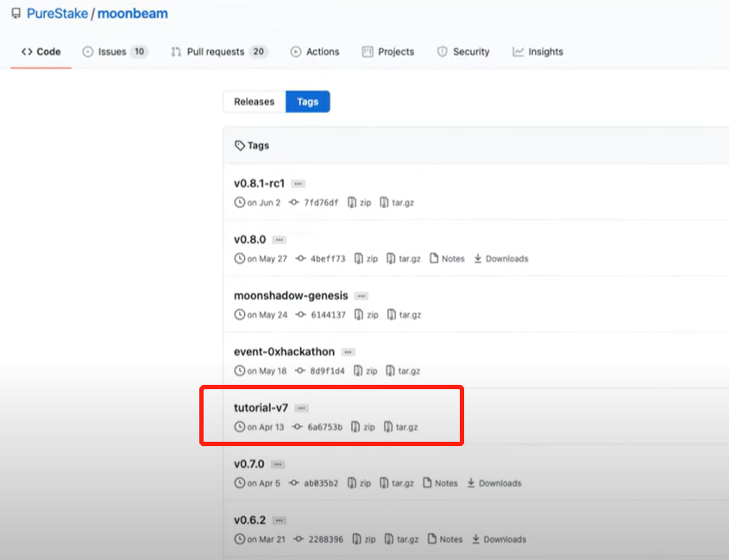The width and height of the screenshot is (729, 560).
Task: Expand the v0.8.0 ellipsis details
Action: [x=279, y=240]
